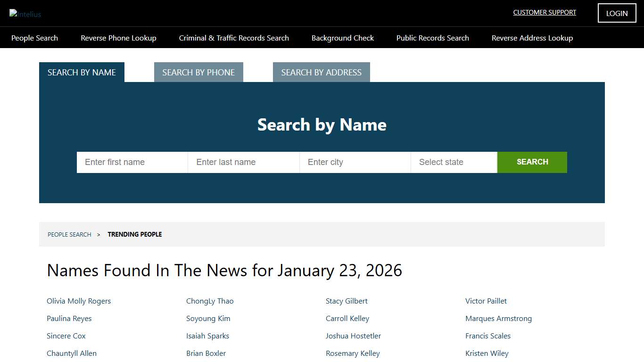This screenshot has width=644, height=362.
Task: Click the Enter first name field
Action: click(x=132, y=162)
